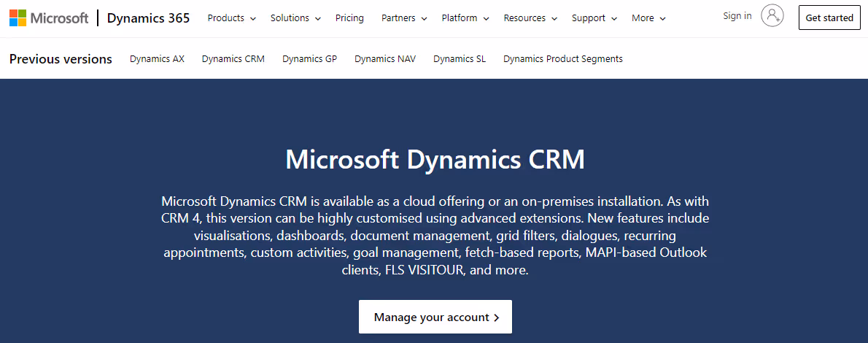
Task: Open the Dynamics SL link
Action: click(460, 58)
